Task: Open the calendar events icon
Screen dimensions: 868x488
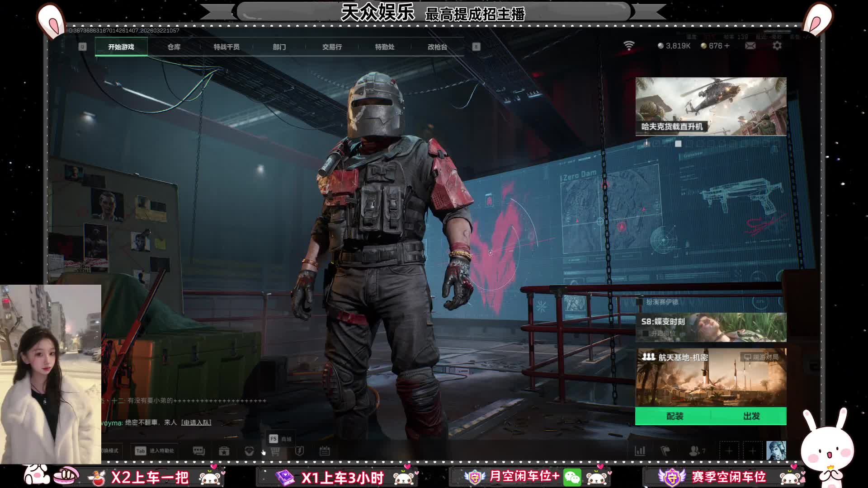Action: click(325, 451)
